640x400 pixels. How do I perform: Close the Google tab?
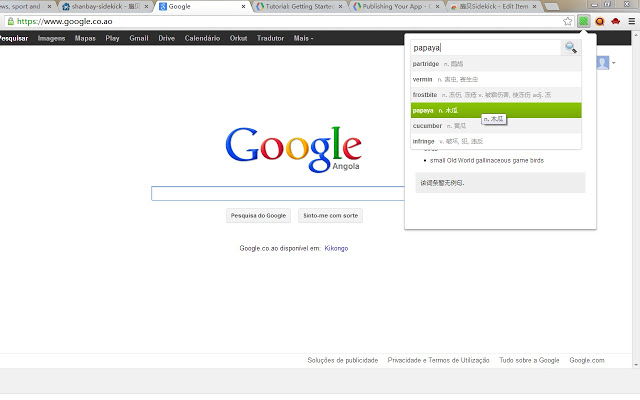[x=243, y=7]
